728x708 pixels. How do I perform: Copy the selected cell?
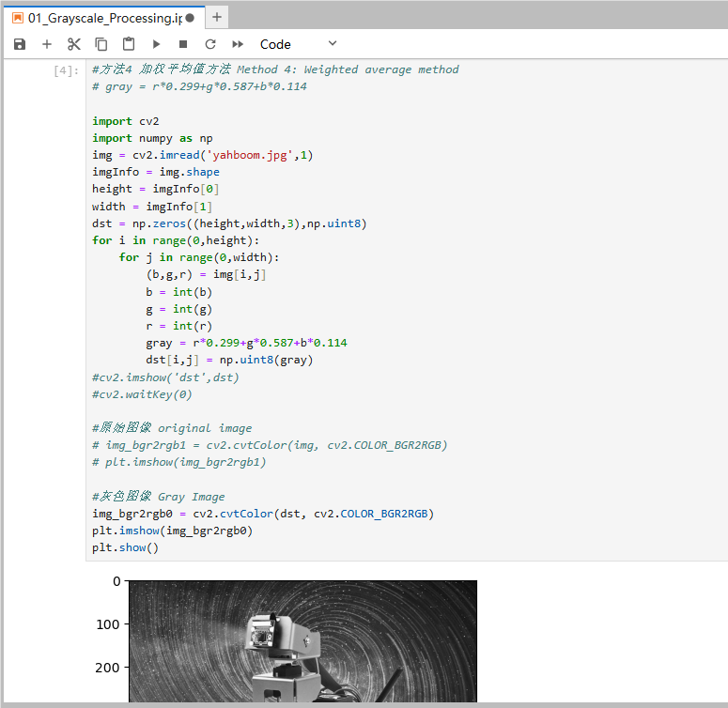pyautogui.click(x=101, y=44)
